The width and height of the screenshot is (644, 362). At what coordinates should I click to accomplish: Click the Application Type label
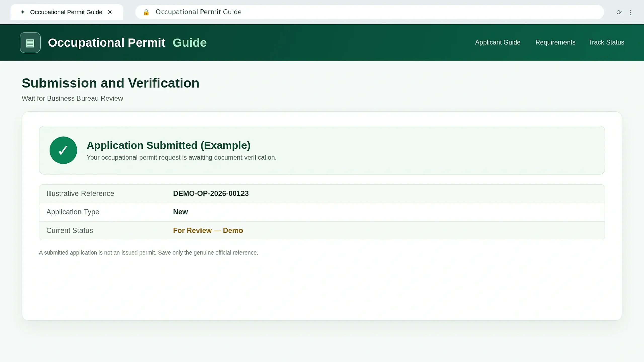pos(73,212)
